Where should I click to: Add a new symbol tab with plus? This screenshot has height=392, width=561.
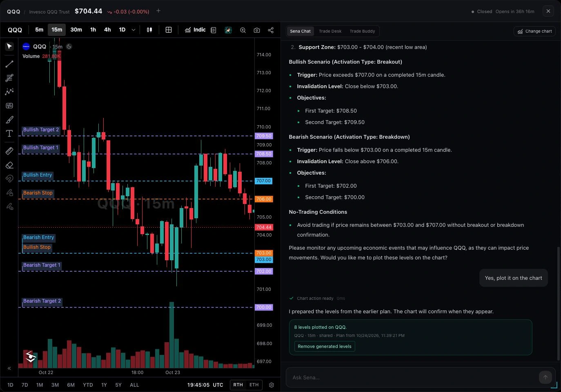pyautogui.click(x=158, y=11)
